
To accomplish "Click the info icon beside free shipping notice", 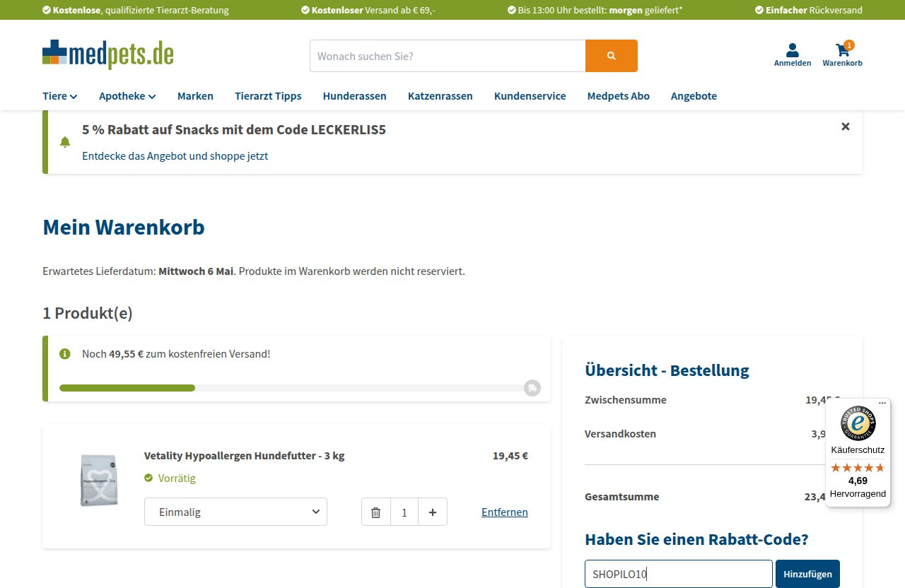I will pyautogui.click(x=65, y=353).
